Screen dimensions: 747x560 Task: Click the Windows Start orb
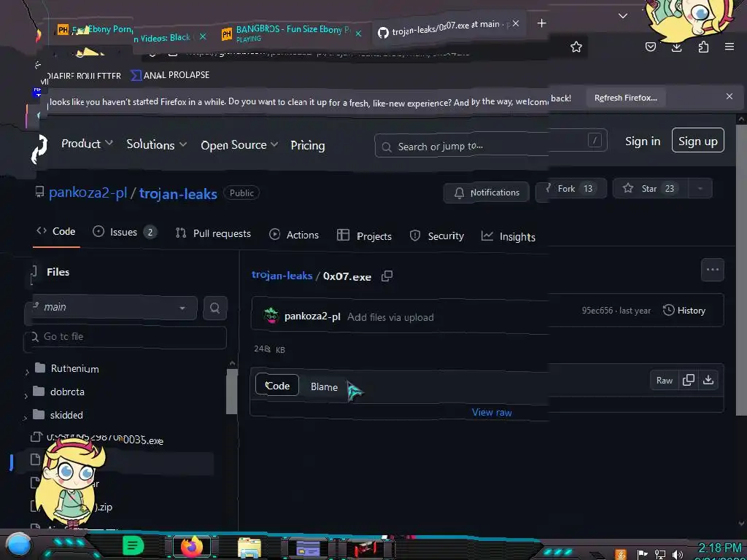18,545
